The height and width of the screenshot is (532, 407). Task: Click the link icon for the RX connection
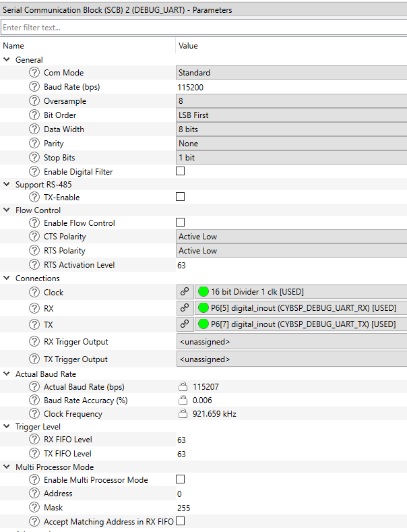(184, 308)
